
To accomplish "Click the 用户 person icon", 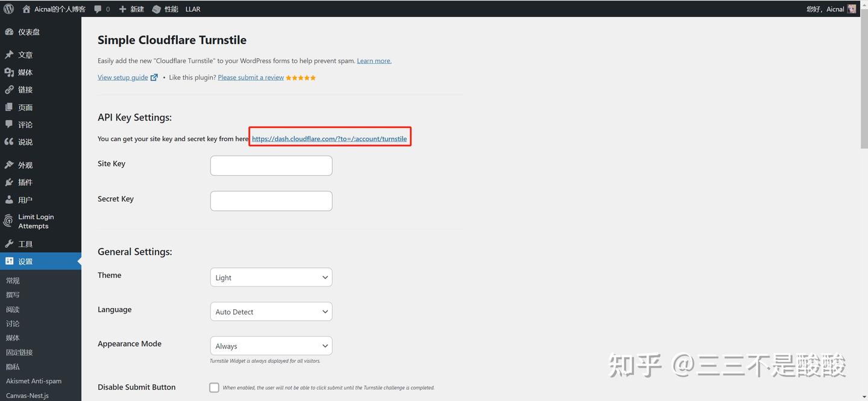I will pyautogui.click(x=9, y=200).
